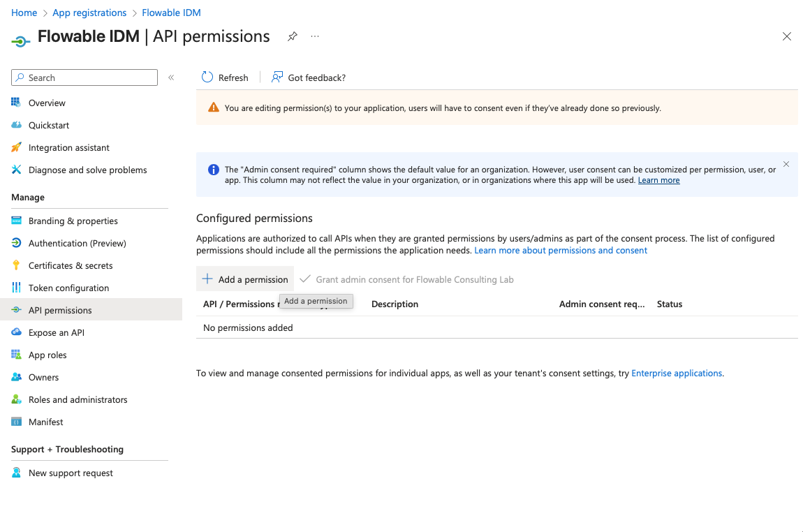Viewport: 803px width, 532px height.
Task: Click the Token configuration icon
Action: pos(16,288)
